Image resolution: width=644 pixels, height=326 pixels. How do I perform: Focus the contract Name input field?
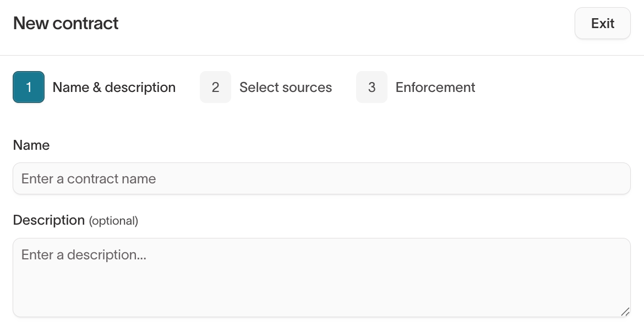tap(321, 178)
